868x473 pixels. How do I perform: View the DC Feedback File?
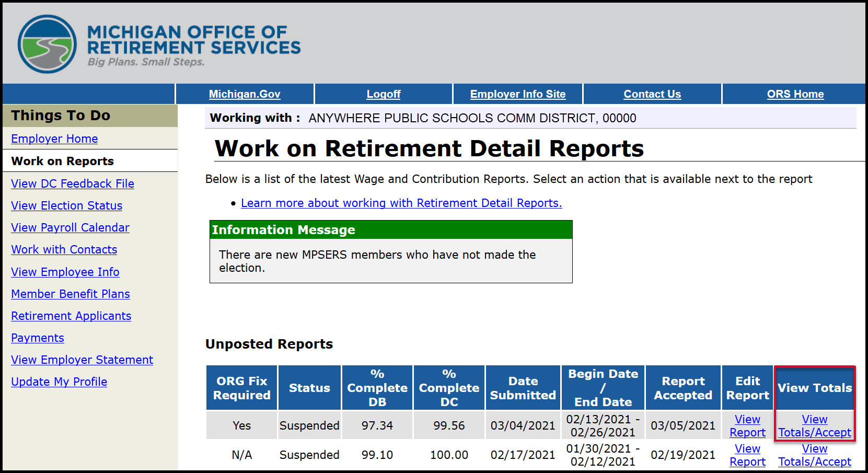coord(72,183)
